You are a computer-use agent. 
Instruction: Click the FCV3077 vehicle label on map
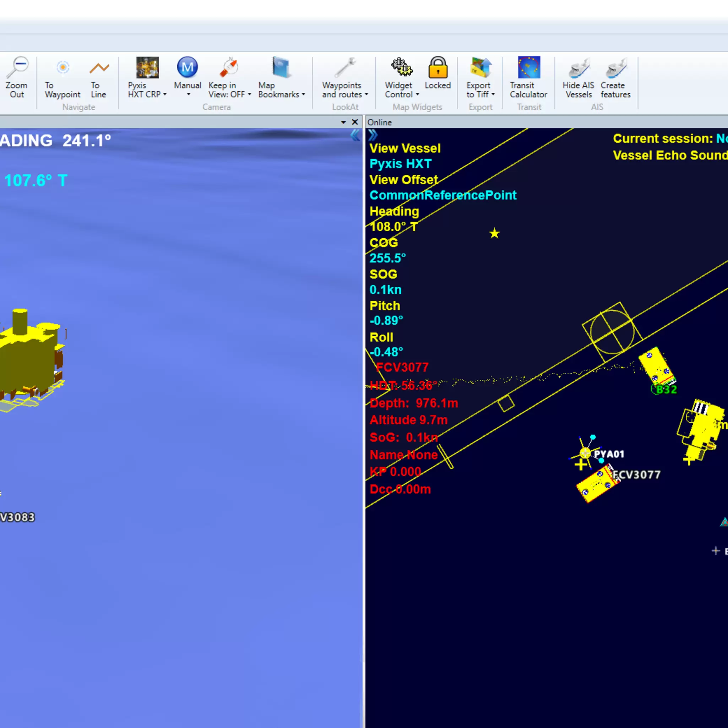636,475
